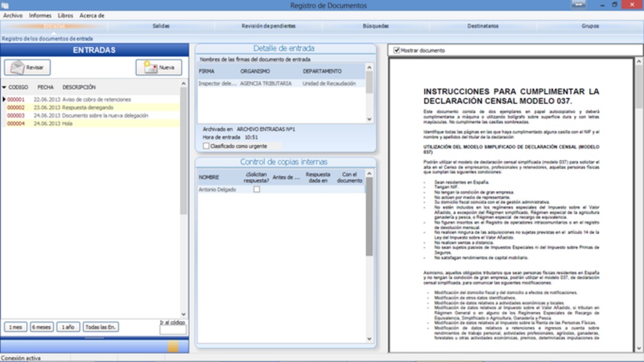Create a new entry with Nueva

[159, 68]
